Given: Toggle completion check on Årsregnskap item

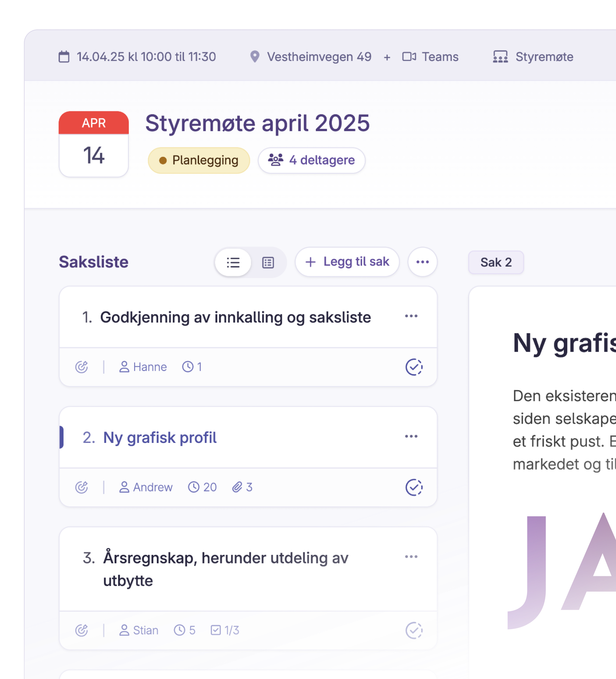Looking at the screenshot, I should pyautogui.click(x=414, y=630).
